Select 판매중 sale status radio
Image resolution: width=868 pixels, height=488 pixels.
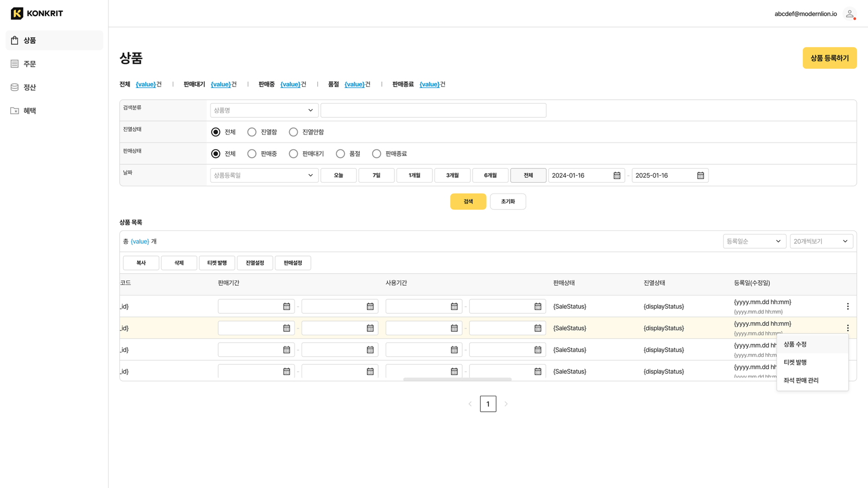click(x=252, y=153)
